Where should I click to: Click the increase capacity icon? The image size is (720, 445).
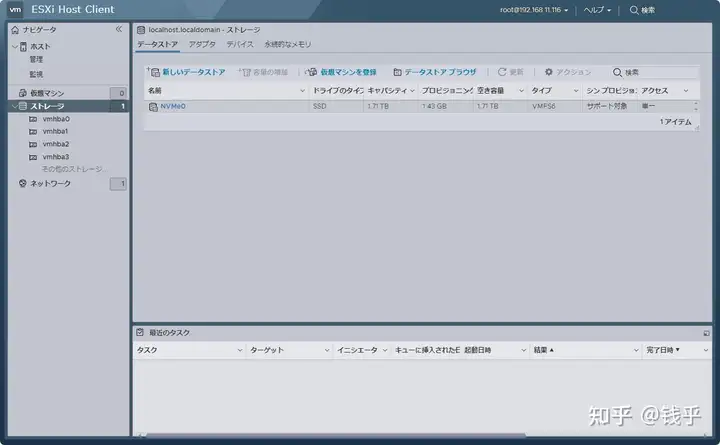[x=245, y=72]
